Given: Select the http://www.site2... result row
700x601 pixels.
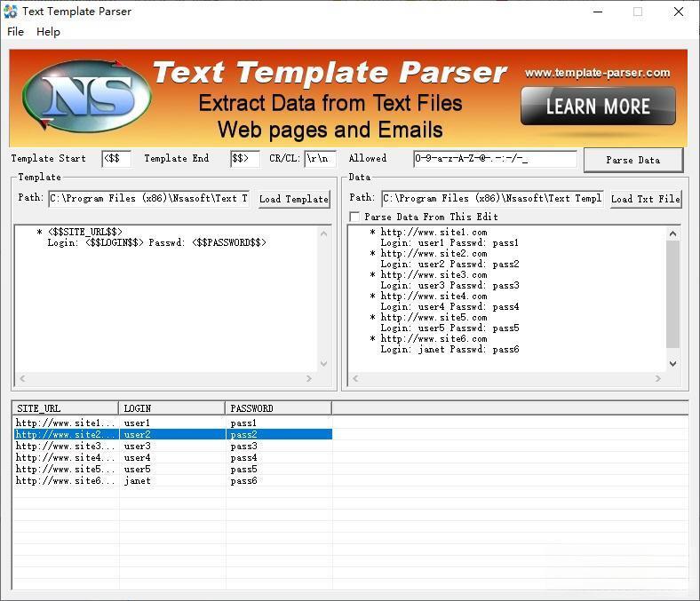Looking at the screenshot, I should pos(172,435).
